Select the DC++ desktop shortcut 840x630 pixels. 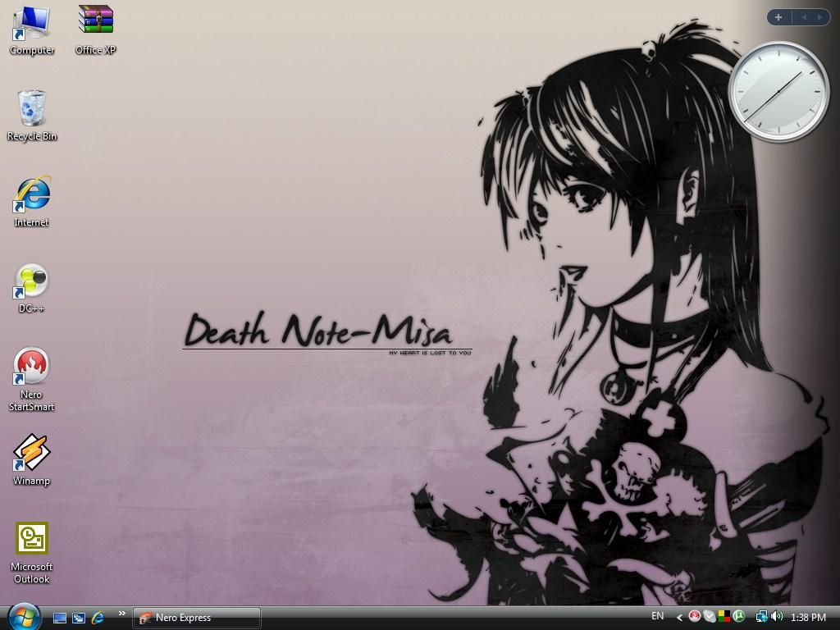[32, 288]
